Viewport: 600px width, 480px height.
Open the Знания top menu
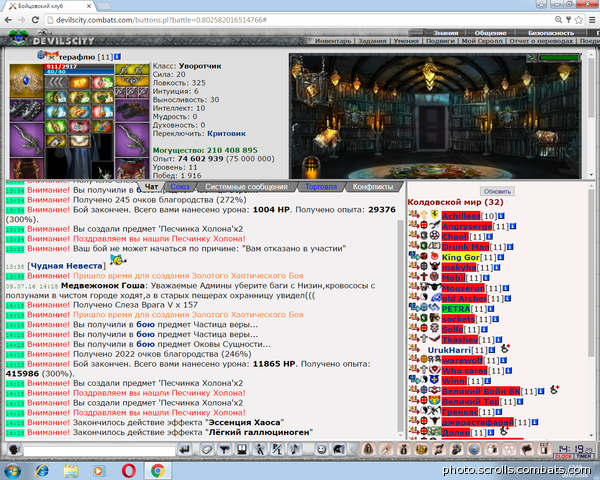(445, 33)
